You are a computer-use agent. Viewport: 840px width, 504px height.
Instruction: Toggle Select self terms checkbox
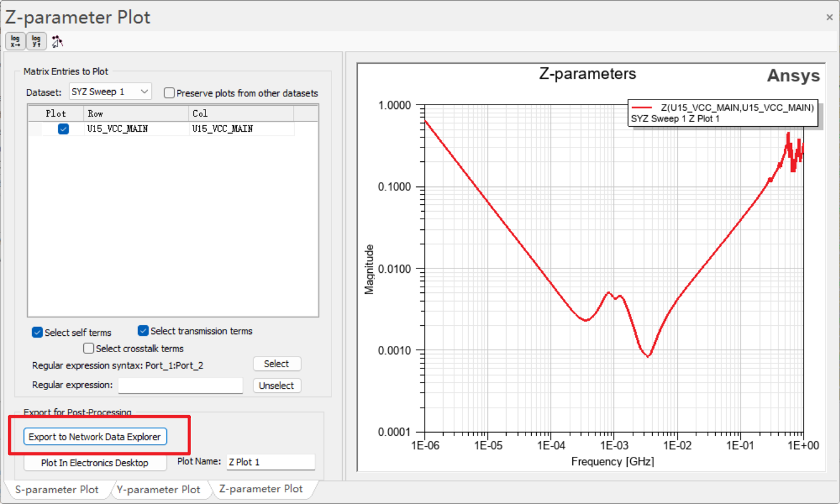(37, 332)
